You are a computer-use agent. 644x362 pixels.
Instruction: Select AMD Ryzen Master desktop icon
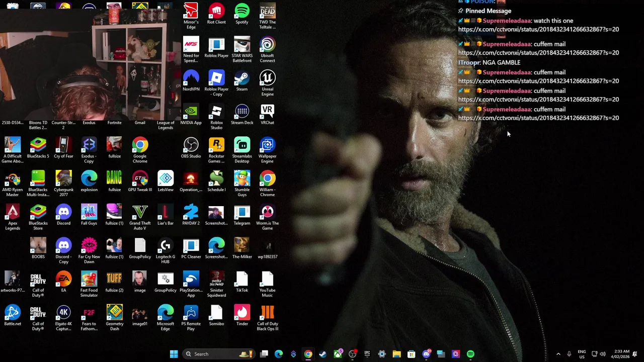13,184
